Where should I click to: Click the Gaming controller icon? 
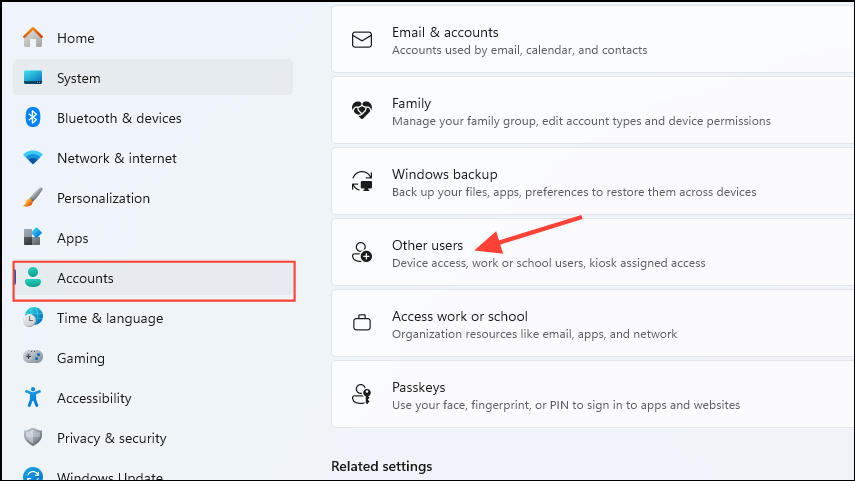(x=33, y=357)
